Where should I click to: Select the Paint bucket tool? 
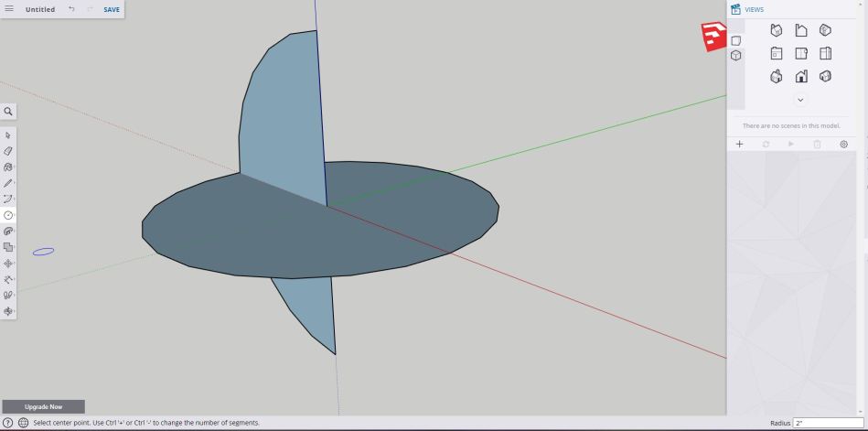pos(8,167)
